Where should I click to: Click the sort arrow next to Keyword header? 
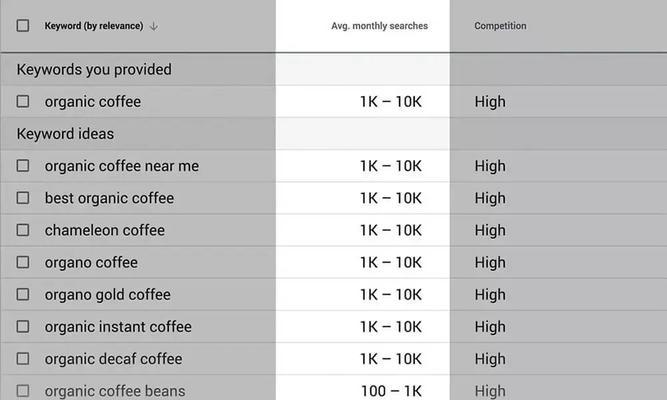[x=154, y=26]
